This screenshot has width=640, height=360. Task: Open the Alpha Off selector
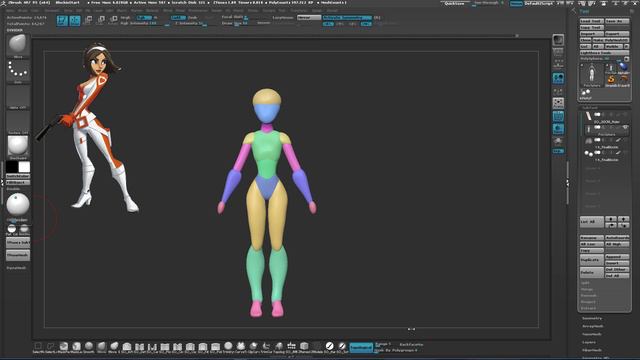click(18, 97)
